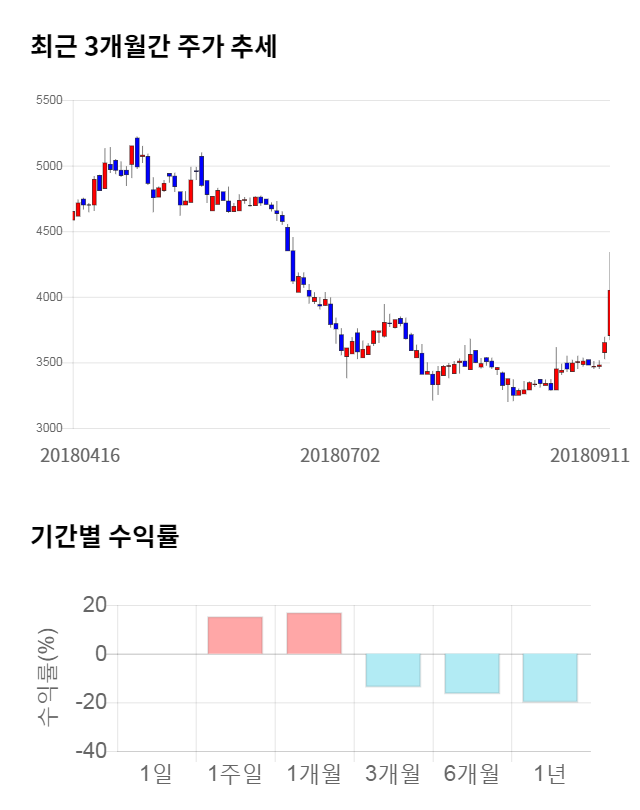Click the 3개월 negative return bar
This screenshot has height=810, width=640.
coord(393,670)
